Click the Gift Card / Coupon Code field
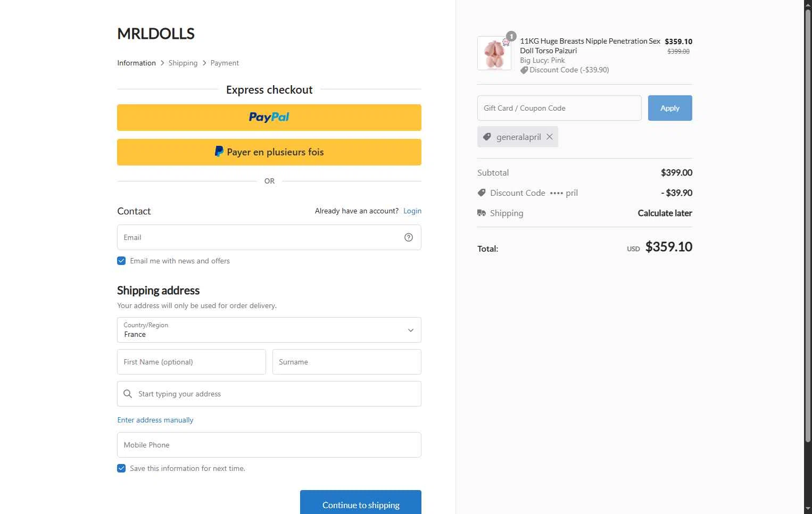812x514 pixels. click(559, 108)
